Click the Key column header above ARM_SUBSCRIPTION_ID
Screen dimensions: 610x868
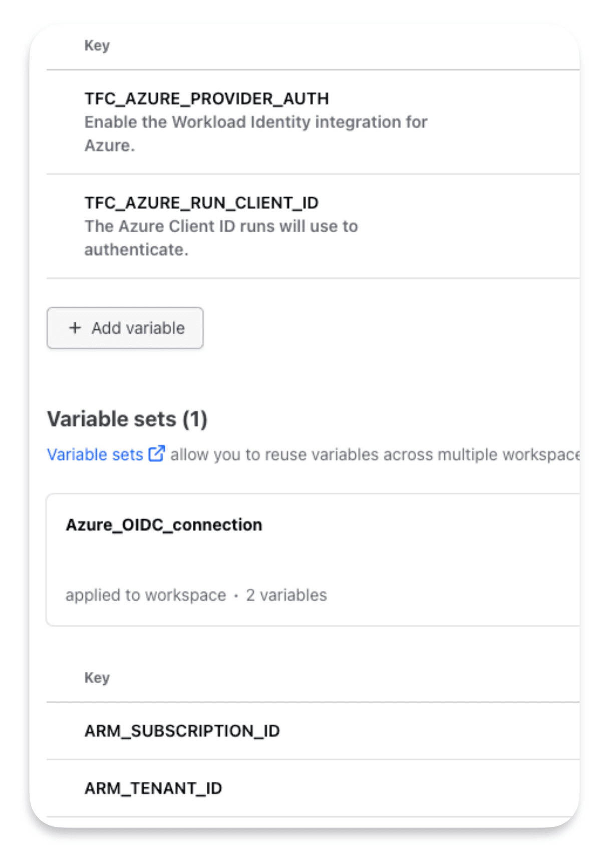coord(97,678)
